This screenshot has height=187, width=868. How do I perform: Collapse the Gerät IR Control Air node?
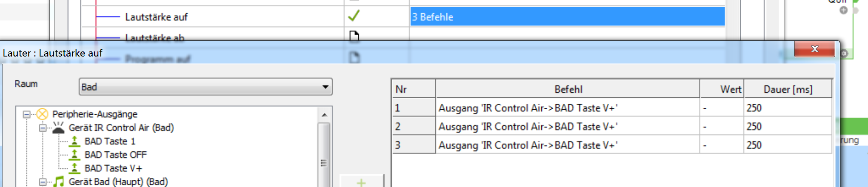click(43, 128)
